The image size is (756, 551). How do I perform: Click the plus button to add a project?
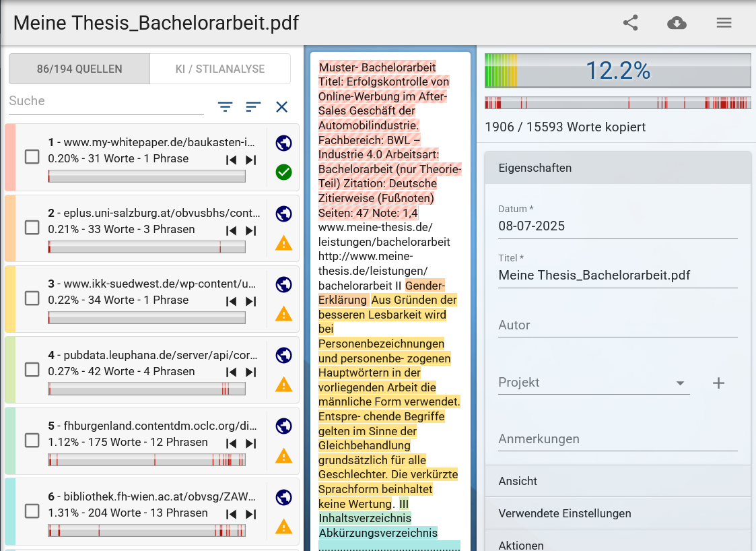click(x=718, y=383)
